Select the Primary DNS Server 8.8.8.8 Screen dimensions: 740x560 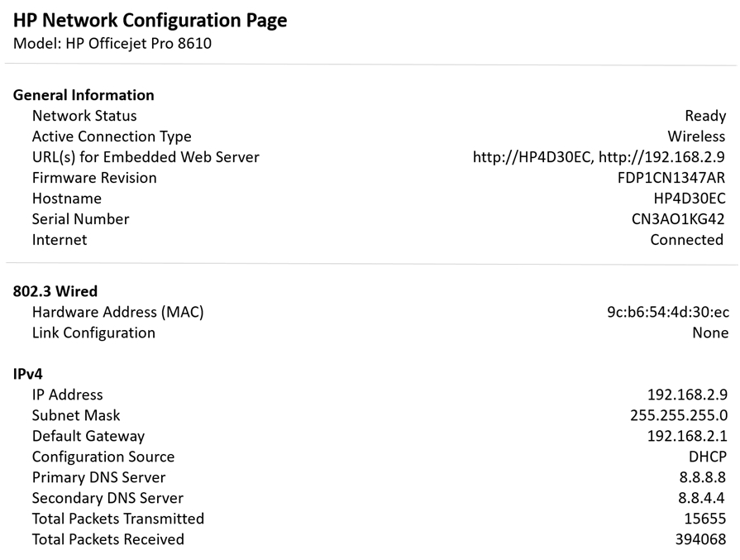pos(702,477)
